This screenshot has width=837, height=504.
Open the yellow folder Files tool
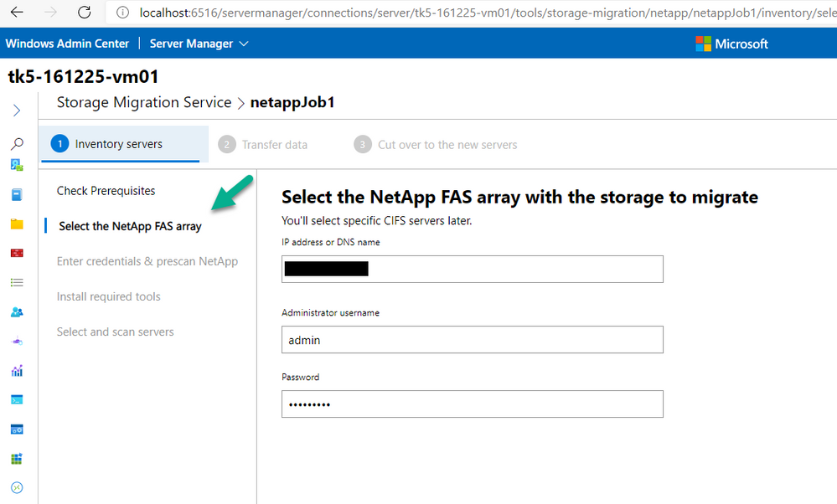17,224
